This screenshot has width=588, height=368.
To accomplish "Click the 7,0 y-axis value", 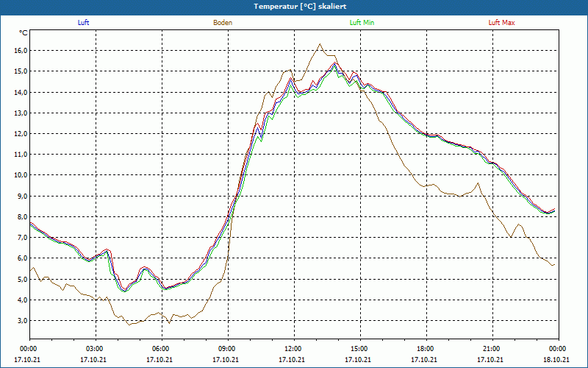I will click(23, 237).
